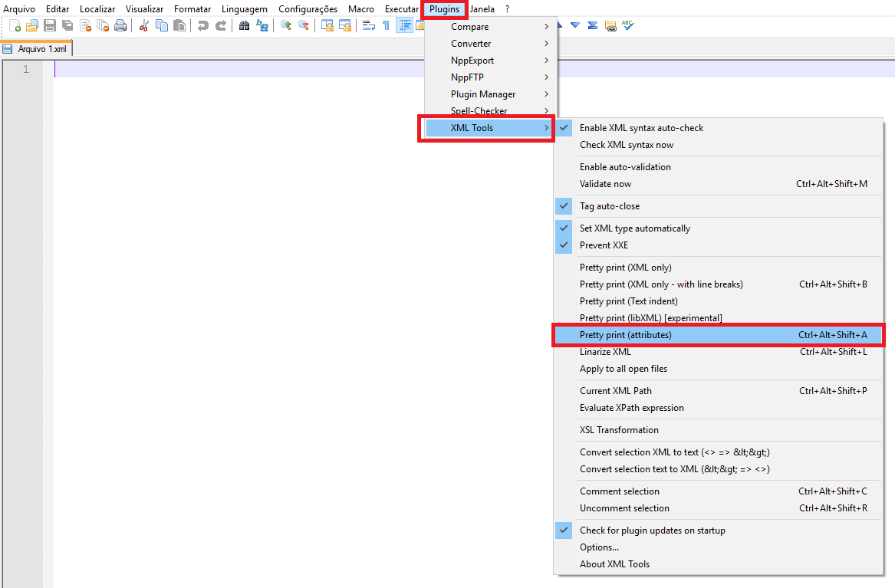Choose Evaluate XPath expression
Image resolution: width=895 pixels, height=588 pixels.
[x=719, y=408]
